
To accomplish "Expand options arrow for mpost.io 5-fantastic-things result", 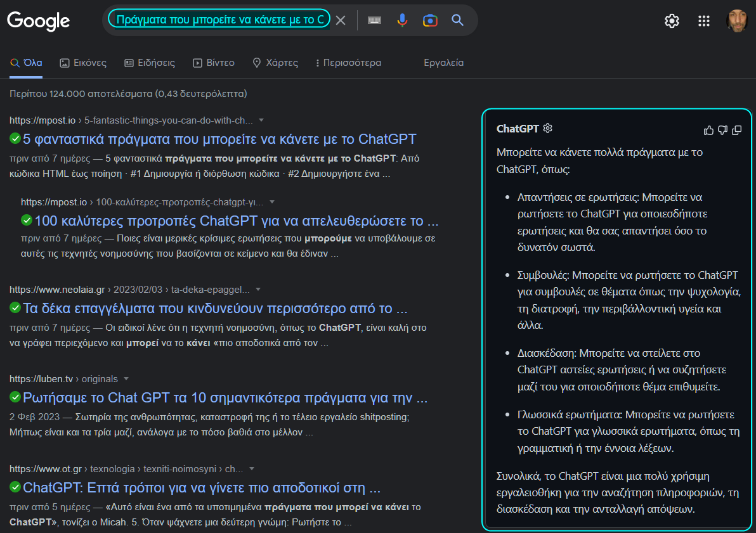I will [x=261, y=120].
